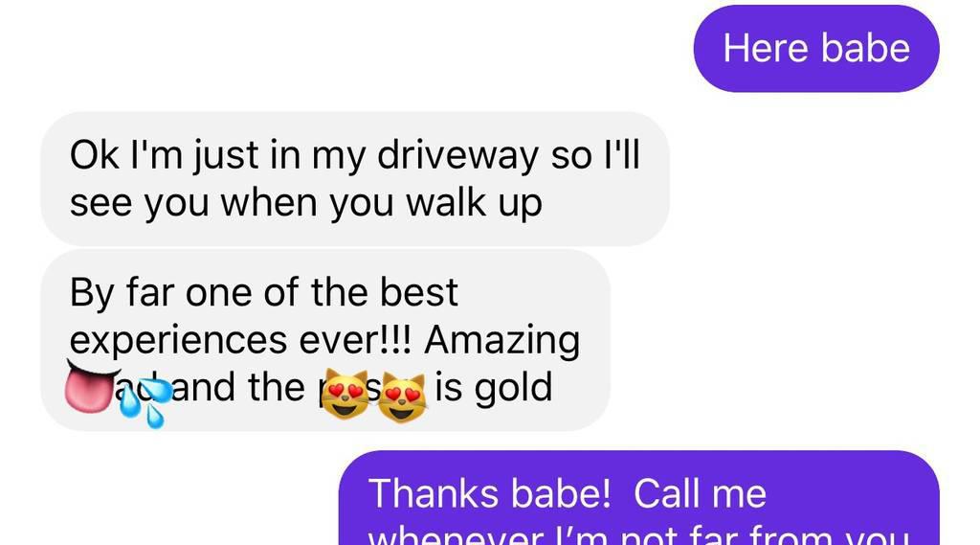Viewport: 980px width, 545px height.
Task: Select the purple 'Here babe' message bubble
Action: point(816,49)
